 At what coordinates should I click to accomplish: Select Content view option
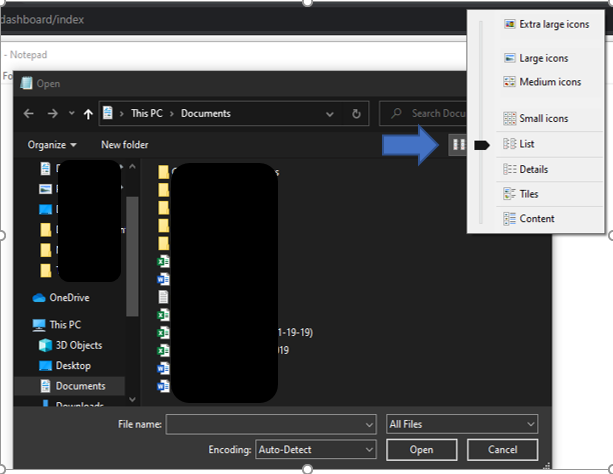pyautogui.click(x=529, y=218)
